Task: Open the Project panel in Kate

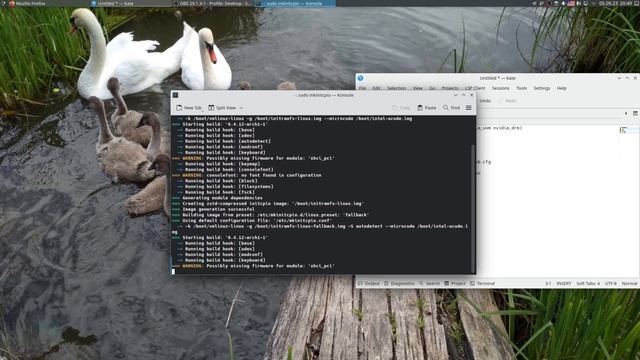Action: click(455, 283)
